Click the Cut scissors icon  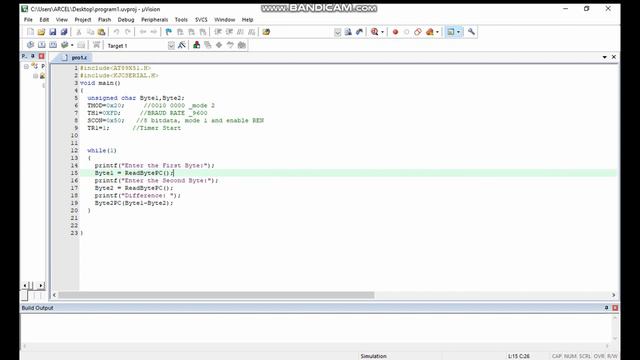point(79,32)
